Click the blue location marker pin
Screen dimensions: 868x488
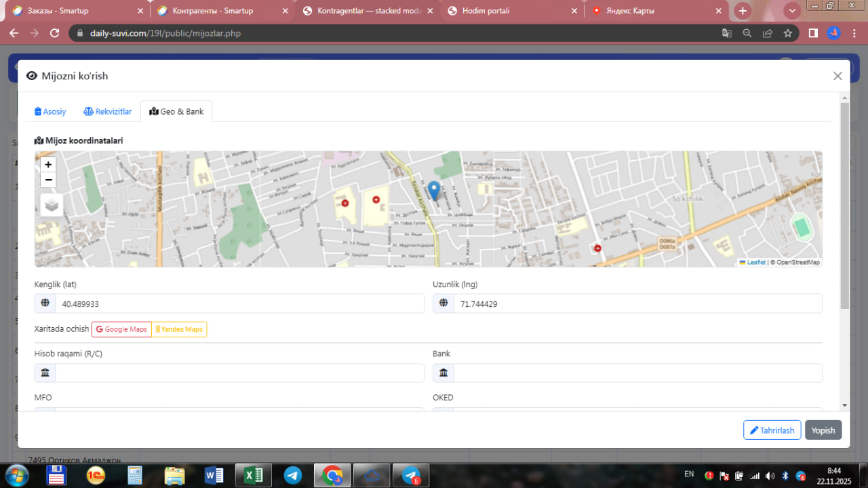coord(434,190)
